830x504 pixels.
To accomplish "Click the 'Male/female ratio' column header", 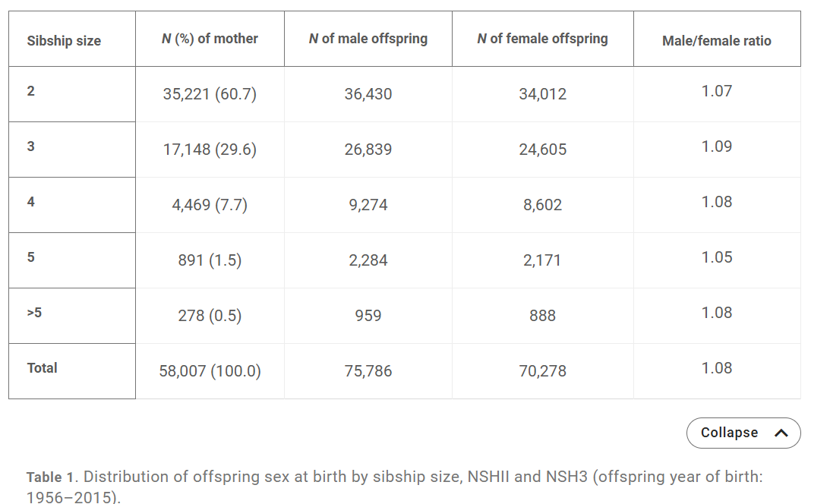I will point(716,41).
